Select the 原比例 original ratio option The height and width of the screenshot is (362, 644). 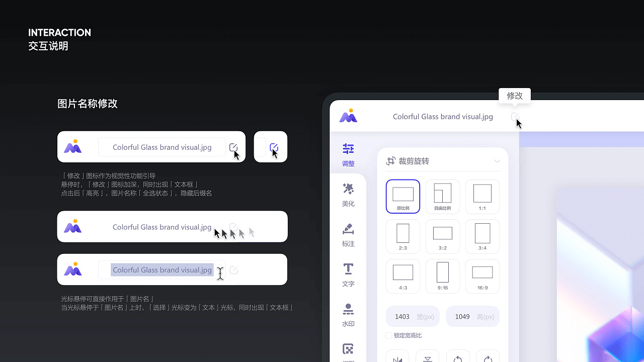pyautogui.click(x=403, y=197)
